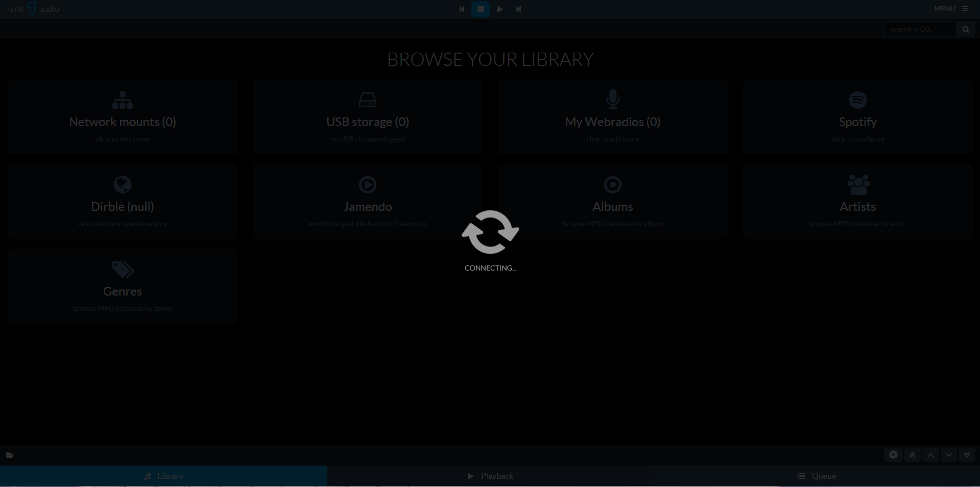Browse by Albums tile
980x487 pixels.
click(612, 202)
